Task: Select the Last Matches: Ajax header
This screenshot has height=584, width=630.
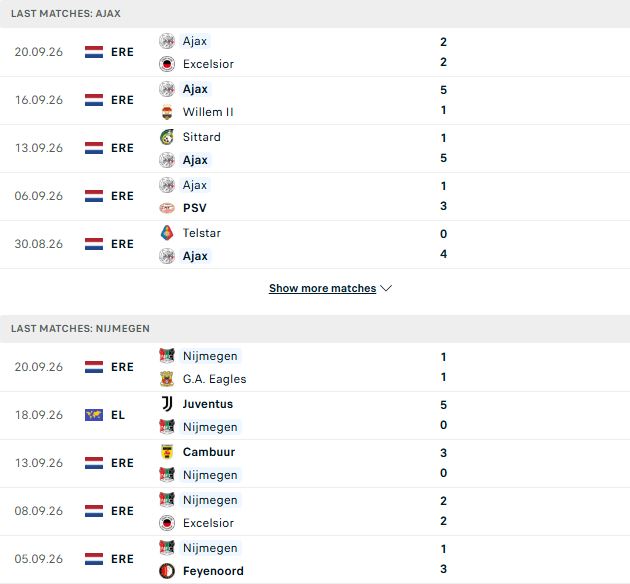Action: coord(66,14)
